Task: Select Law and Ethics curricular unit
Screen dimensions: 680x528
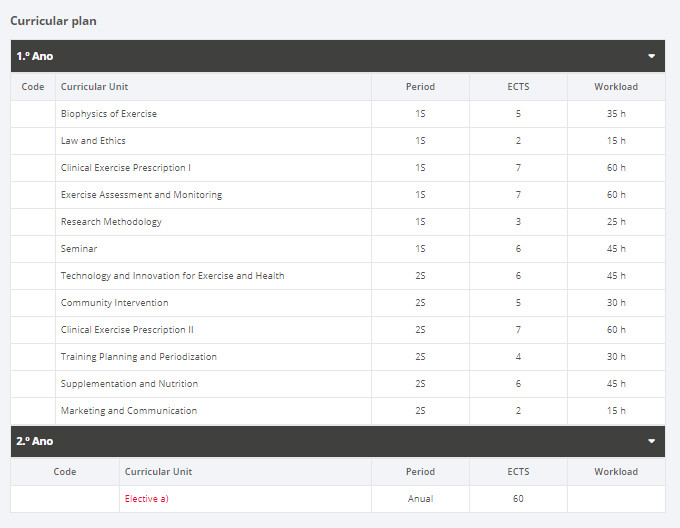Action: (x=93, y=141)
